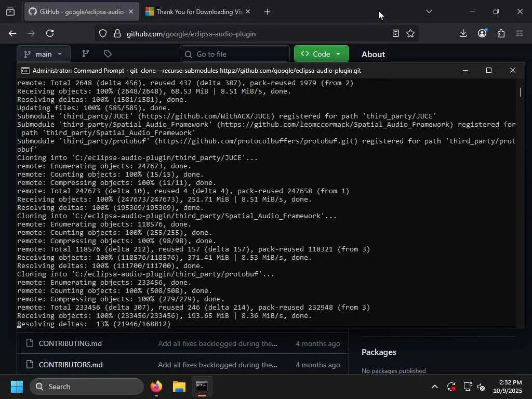This screenshot has height=399, width=532.
Task: Open Firefox tab manager icon
Action: (10, 12)
